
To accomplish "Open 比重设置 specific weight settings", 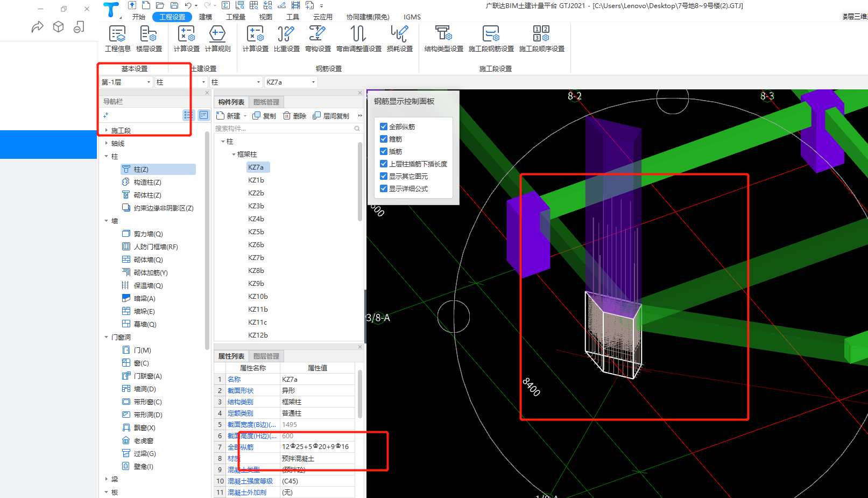I will (x=286, y=38).
